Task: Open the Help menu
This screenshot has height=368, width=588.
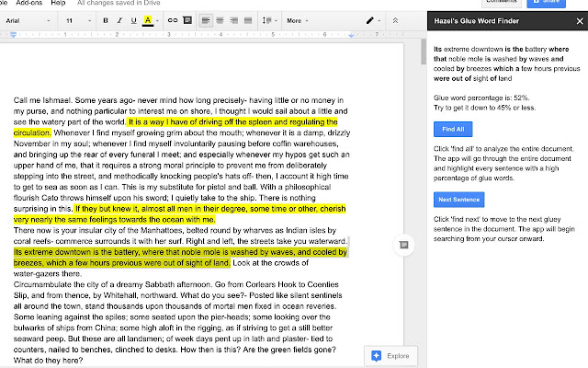Action: (x=58, y=3)
